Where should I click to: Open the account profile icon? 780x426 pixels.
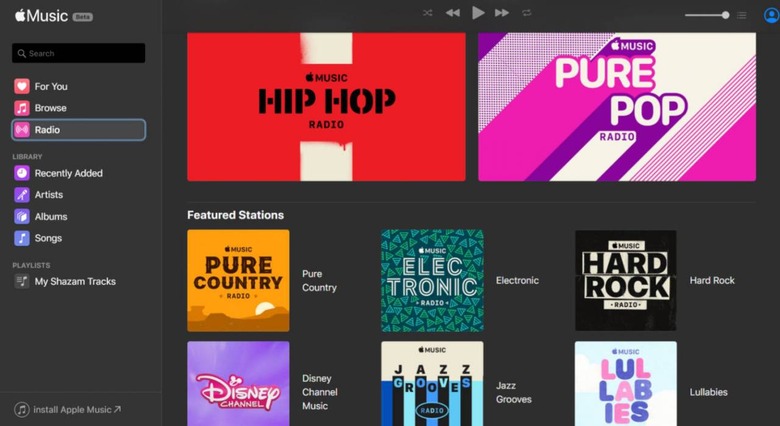pyautogui.click(x=771, y=15)
